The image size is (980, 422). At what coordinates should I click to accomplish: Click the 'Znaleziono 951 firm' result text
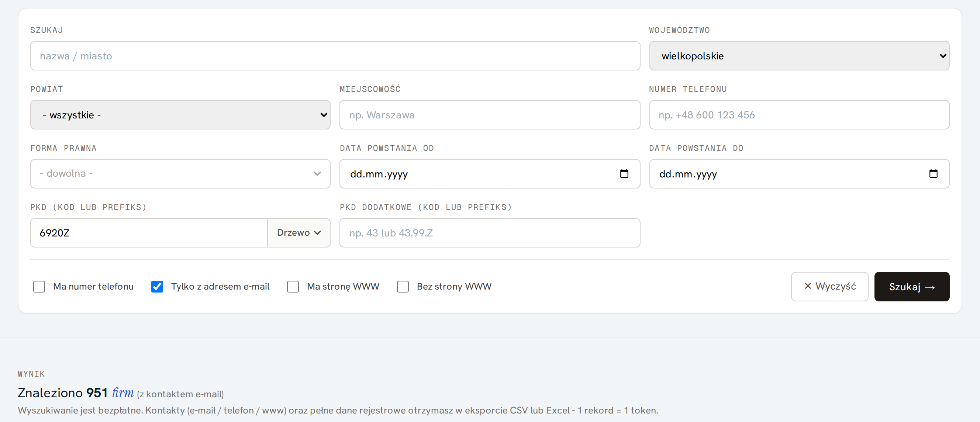(x=76, y=393)
